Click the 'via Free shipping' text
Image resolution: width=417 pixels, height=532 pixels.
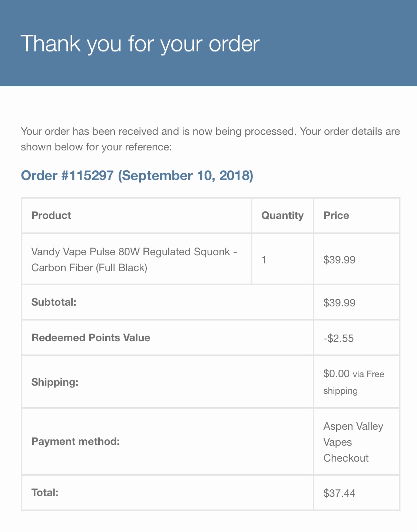(x=368, y=375)
